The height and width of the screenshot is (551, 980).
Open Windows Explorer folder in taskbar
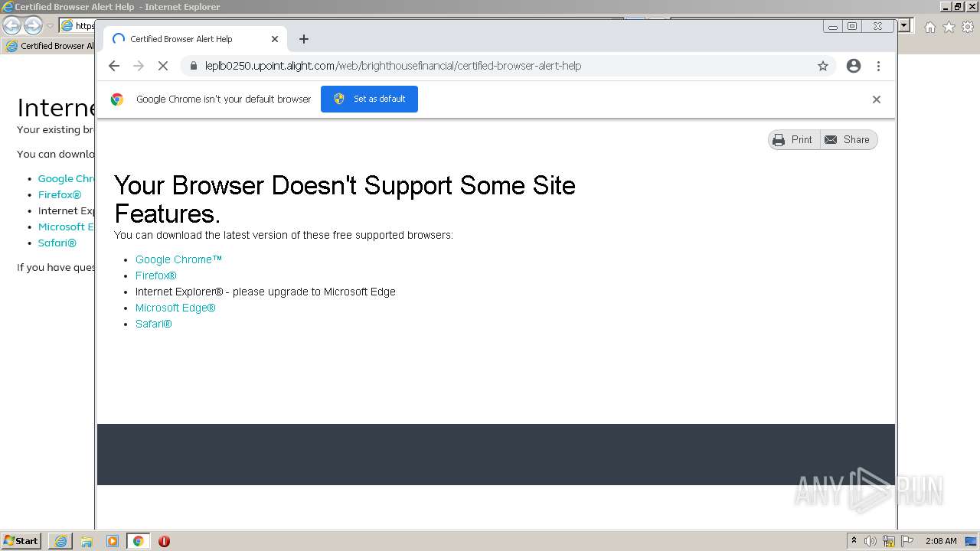click(x=87, y=541)
